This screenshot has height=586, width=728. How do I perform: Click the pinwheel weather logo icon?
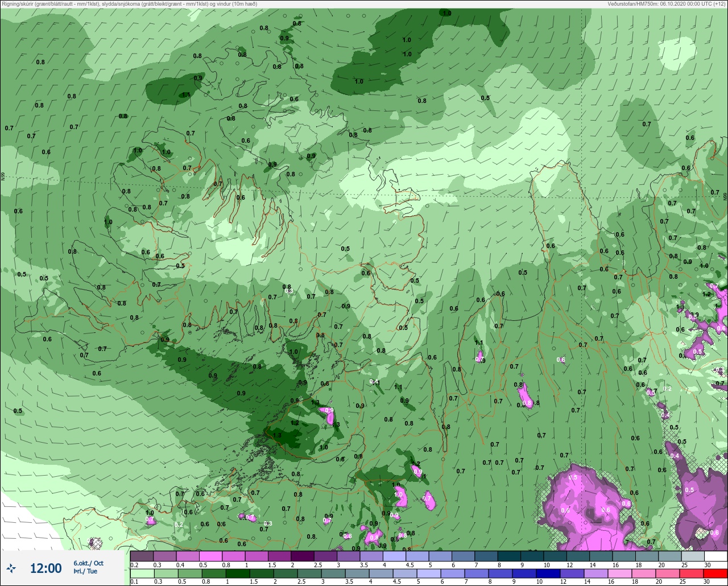coord(11,568)
